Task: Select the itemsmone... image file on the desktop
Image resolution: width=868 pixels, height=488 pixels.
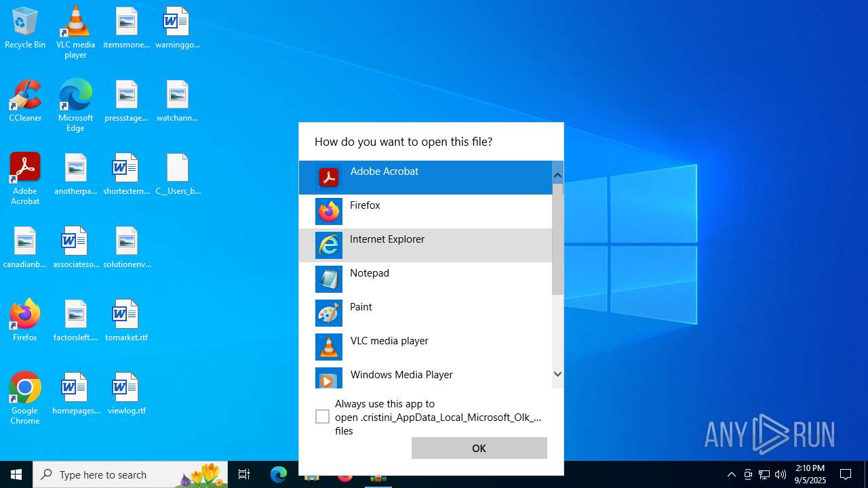Action: pos(126,28)
